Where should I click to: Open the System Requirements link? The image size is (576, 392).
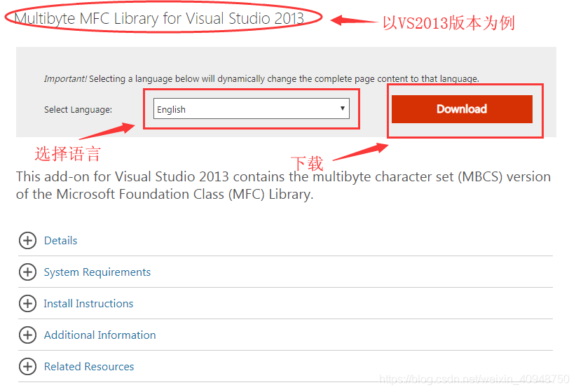coord(97,272)
